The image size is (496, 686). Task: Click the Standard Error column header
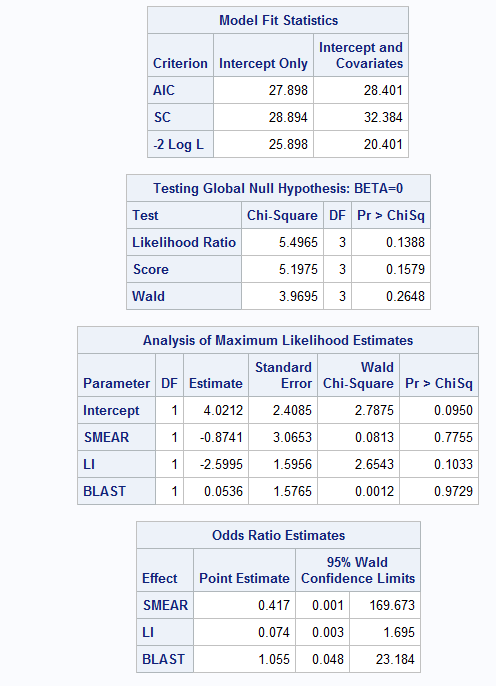pos(283,375)
